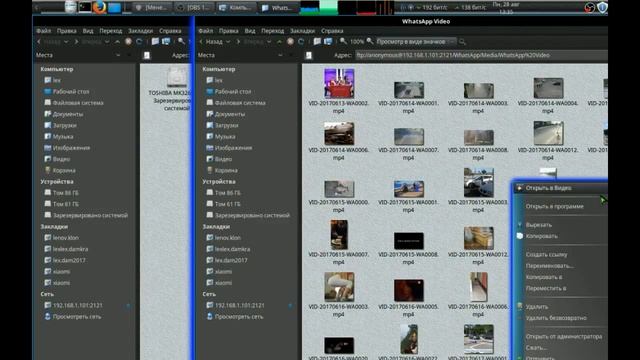Open the Закладки menu in WhatsApp Video window
This screenshot has width=640, height=360.
[302, 31]
